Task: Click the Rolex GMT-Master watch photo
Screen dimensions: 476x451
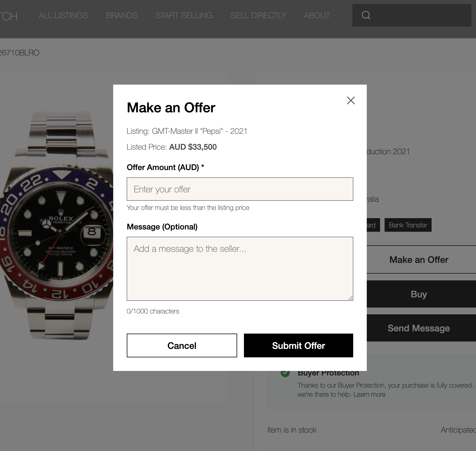Action: click(57, 226)
